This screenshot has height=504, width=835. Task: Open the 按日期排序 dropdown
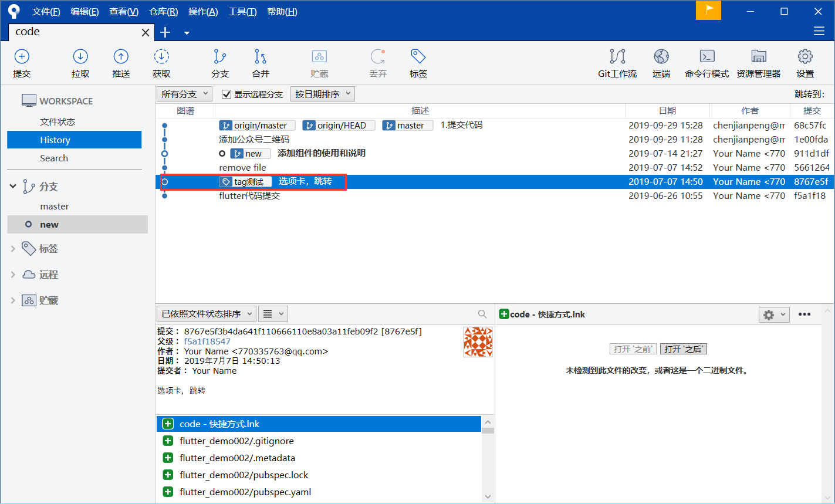[322, 93]
